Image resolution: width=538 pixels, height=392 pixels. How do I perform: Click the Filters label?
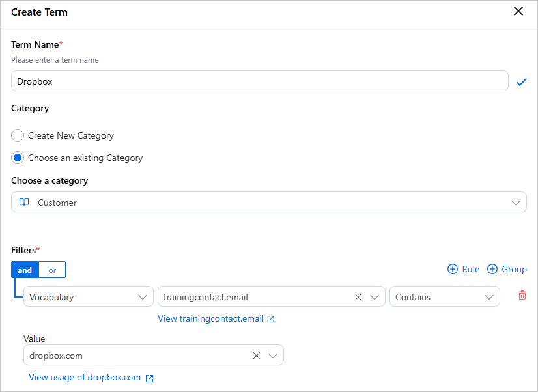click(25, 250)
